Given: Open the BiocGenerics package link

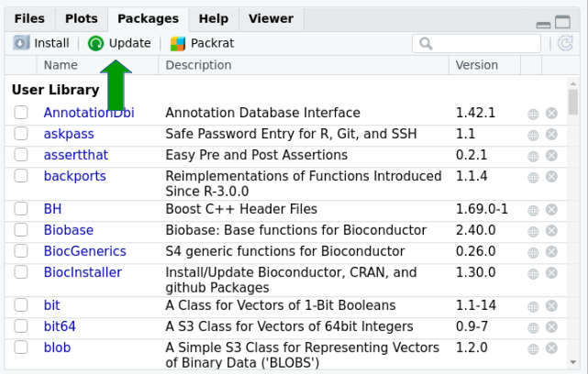Looking at the screenshot, I should point(84,251).
